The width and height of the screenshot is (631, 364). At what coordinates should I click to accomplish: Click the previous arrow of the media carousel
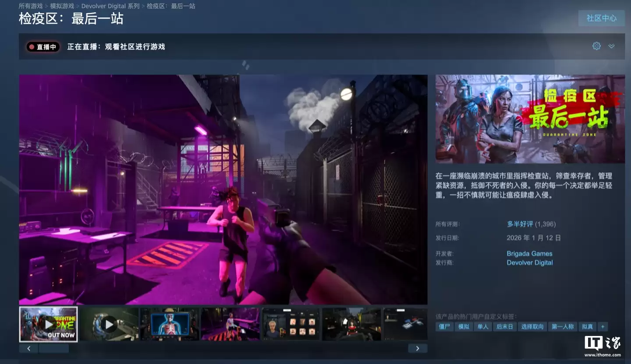(28, 348)
